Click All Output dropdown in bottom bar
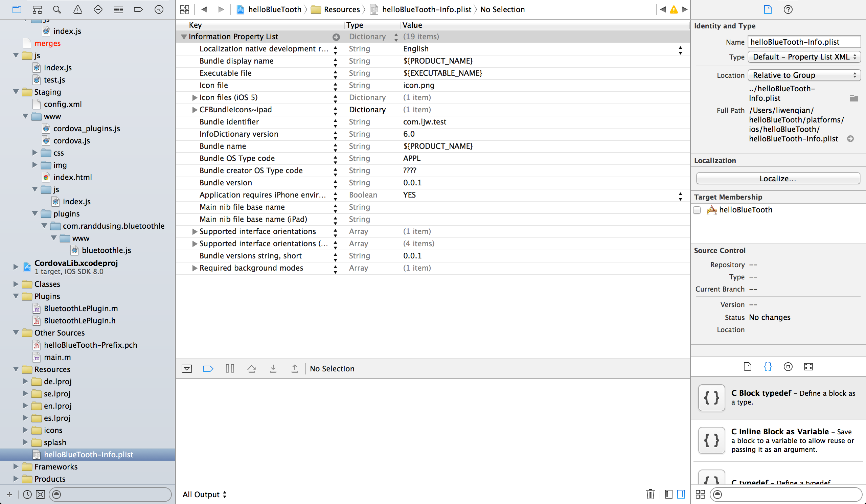This screenshot has height=504, width=866. [x=205, y=494]
